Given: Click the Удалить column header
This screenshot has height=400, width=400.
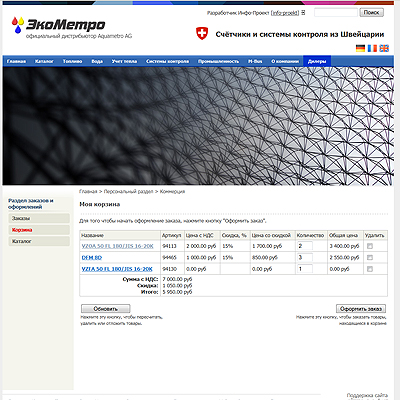Looking at the screenshot, I should click(374, 235).
